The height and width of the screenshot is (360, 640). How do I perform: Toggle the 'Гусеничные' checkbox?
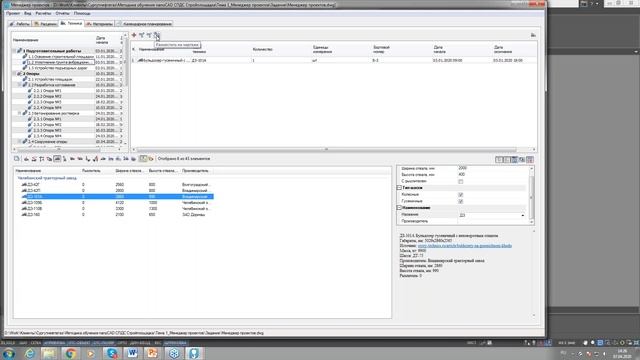coord(461,201)
